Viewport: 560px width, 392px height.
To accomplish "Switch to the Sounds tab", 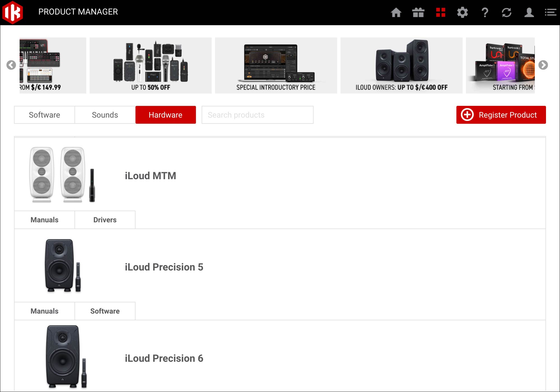I will (x=105, y=115).
